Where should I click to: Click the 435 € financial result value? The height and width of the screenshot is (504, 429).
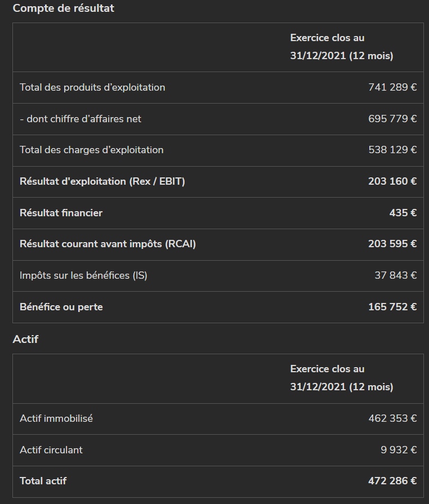403,213
